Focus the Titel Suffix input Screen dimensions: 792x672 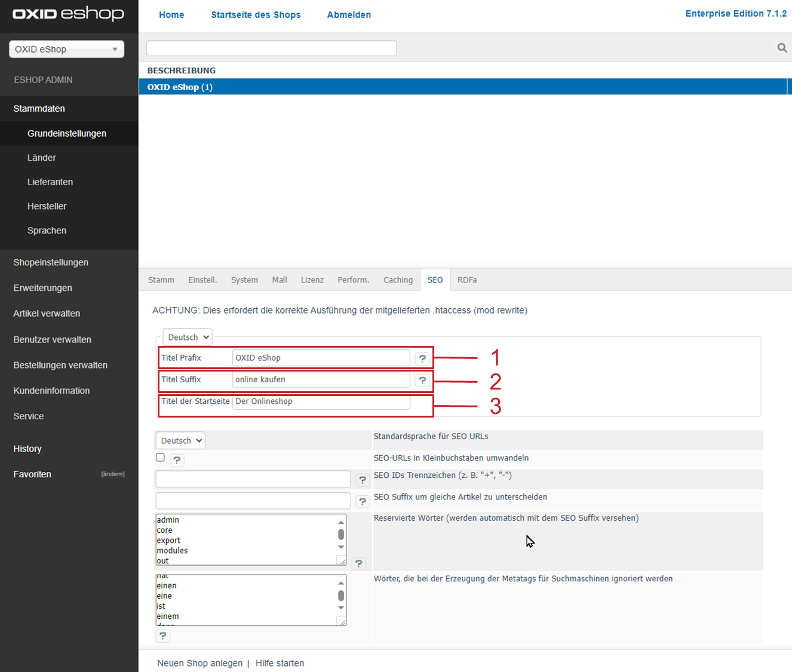(x=321, y=379)
